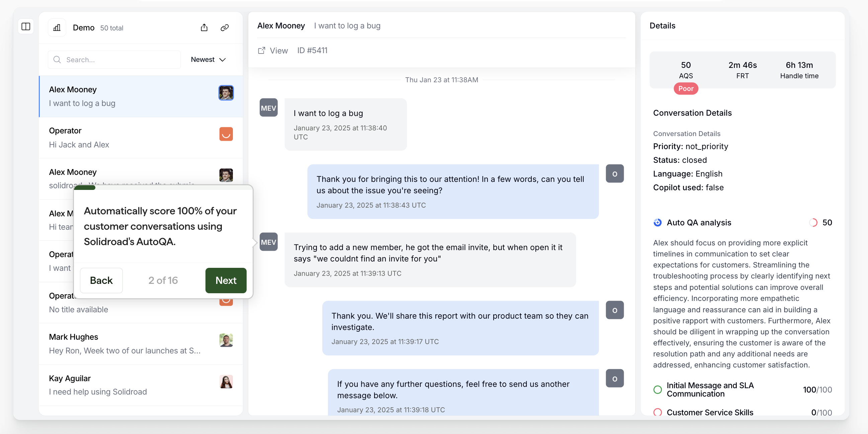The height and width of the screenshot is (434, 868).
Task: Click the Customer Service Skills status circle
Action: point(657,412)
